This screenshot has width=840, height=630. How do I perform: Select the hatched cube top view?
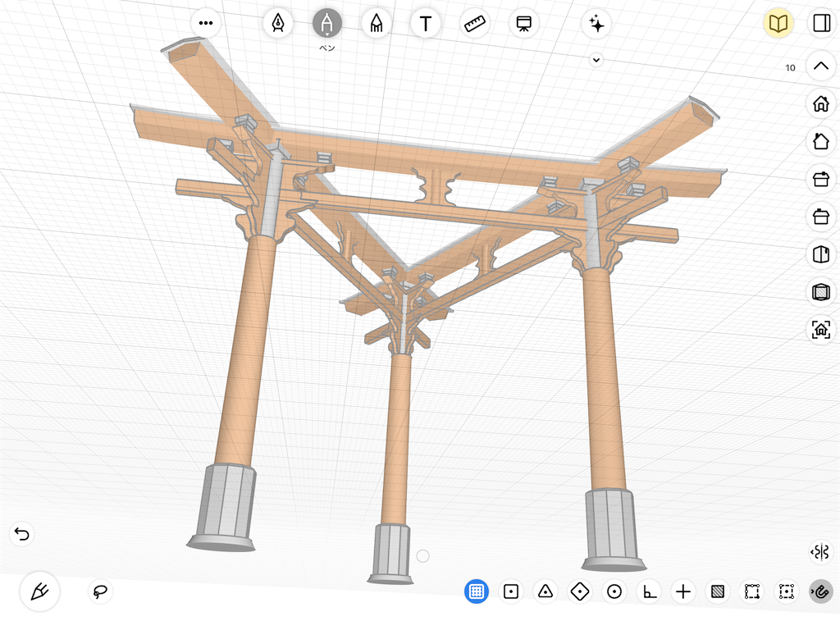pyautogui.click(x=820, y=292)
